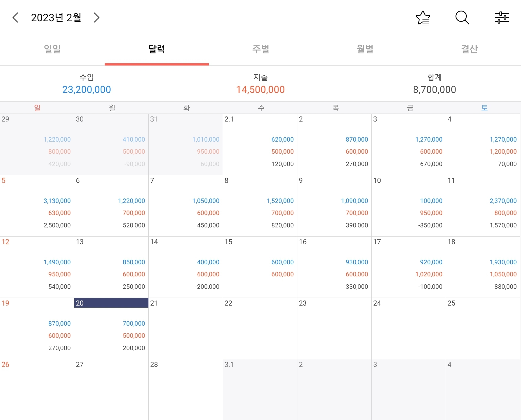
Task: Click 토 Saturday column header
Action: tap(484, 108)
